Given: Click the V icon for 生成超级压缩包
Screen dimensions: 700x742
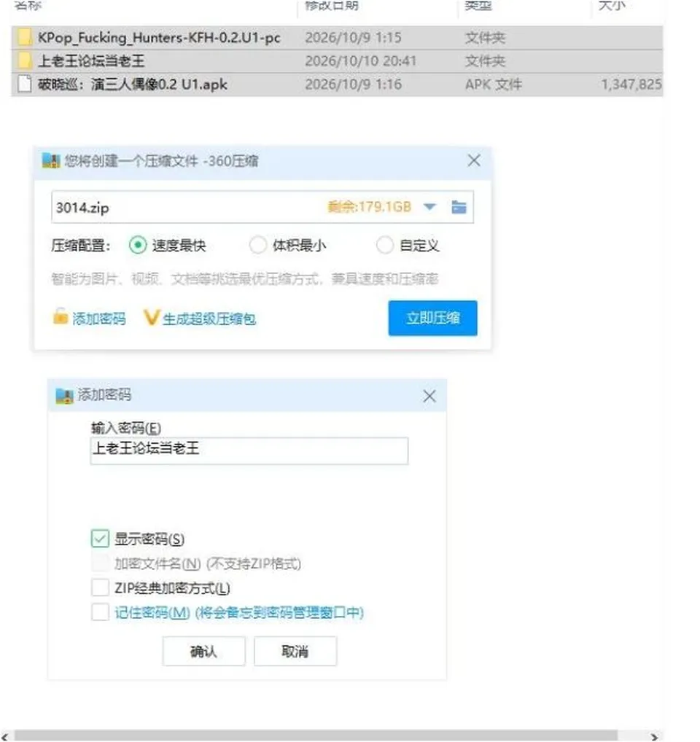Looking at the screenshot, I should point(151,318).
